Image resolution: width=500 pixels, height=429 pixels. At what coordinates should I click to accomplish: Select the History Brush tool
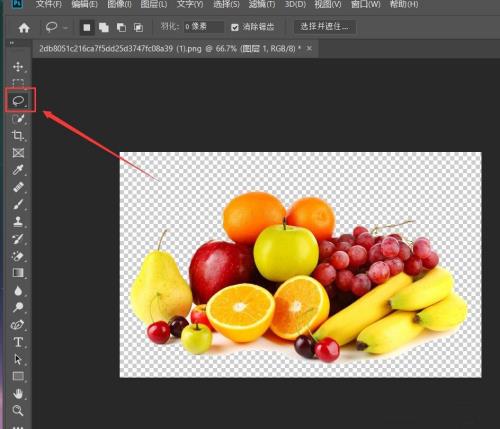[18, 239]
